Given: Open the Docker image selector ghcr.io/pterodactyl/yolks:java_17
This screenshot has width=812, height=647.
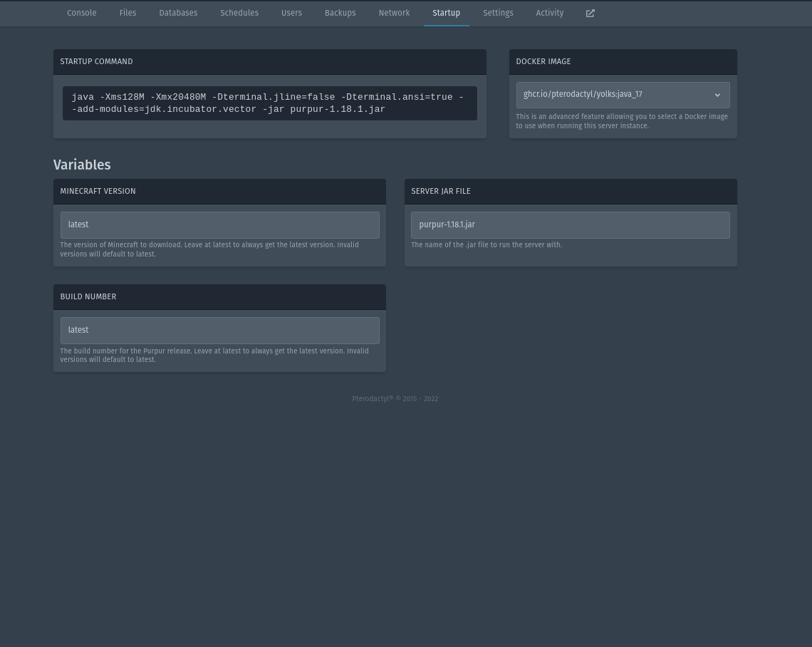Looking at the screenshot, I should pos(623,95).
